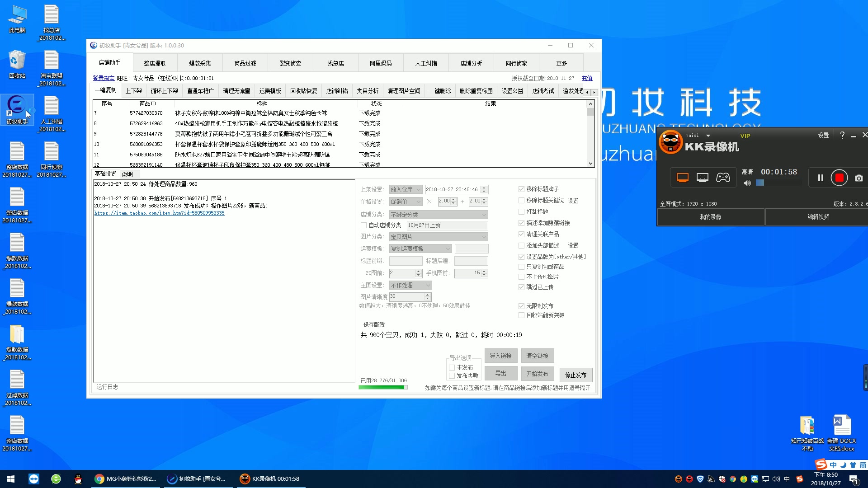Viewport: 868px width, 488px height.
Task: Pause the KK录像机 recording
Action: 821,178
